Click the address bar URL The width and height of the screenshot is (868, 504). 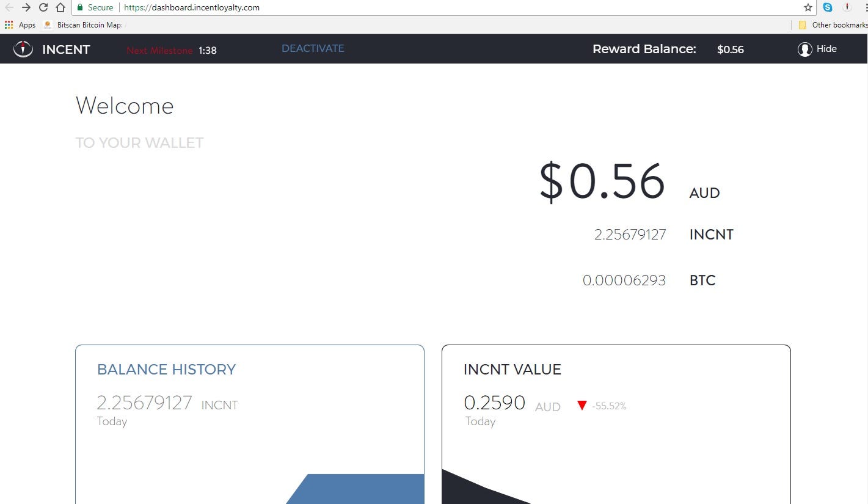point(192,7)
